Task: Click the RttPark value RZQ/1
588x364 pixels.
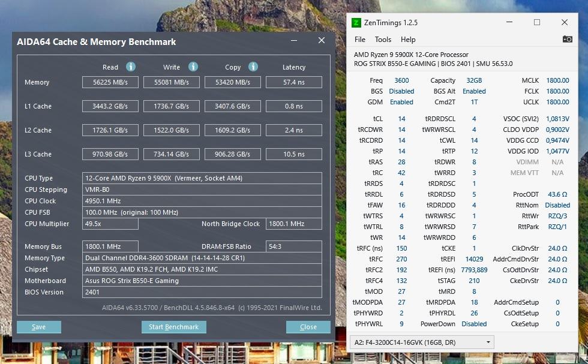Action: click(x=557, y=227)
